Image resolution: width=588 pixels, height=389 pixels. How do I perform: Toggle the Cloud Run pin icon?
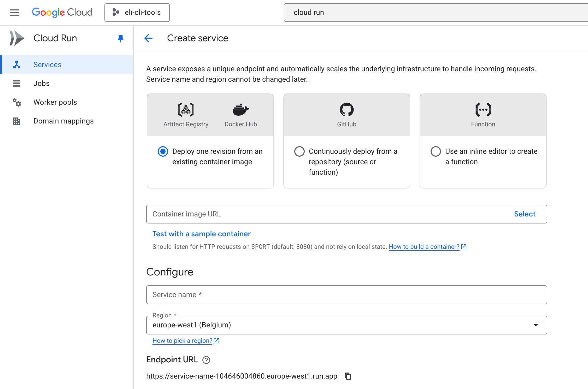click(x=120, y=38)
